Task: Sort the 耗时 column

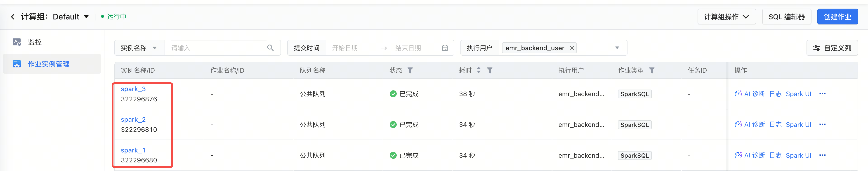Action: click(x=479, y=71)
